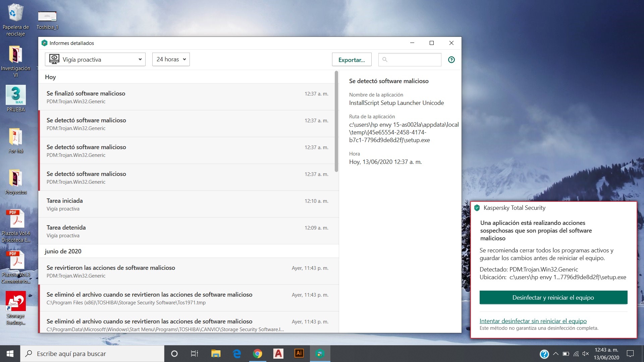644x362 pixels.
Task: Open File Explorer from the taskbar
Action: tap(216, 354)
